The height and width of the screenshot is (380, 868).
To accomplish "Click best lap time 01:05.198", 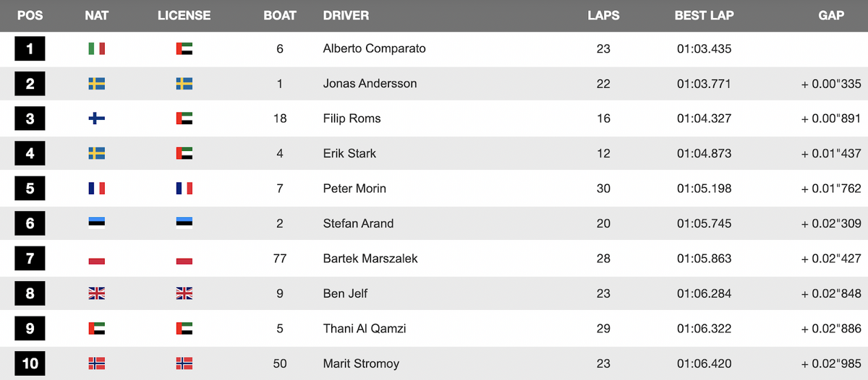I will (x=704, y=189).
